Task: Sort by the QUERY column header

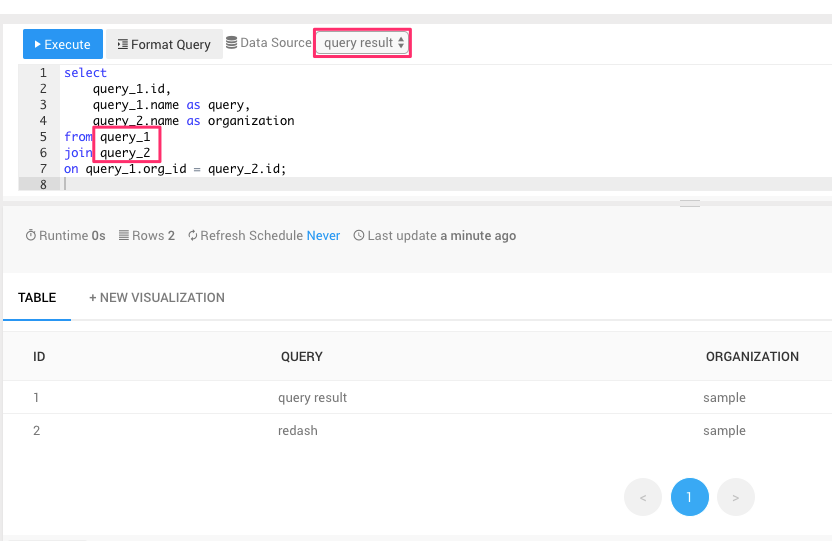Action: [301, 357]
